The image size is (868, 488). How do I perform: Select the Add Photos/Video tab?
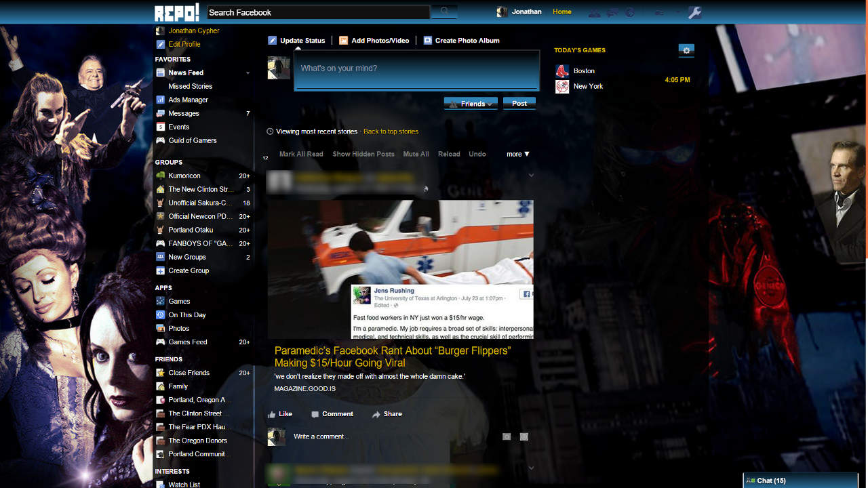[x=374, y=41]
